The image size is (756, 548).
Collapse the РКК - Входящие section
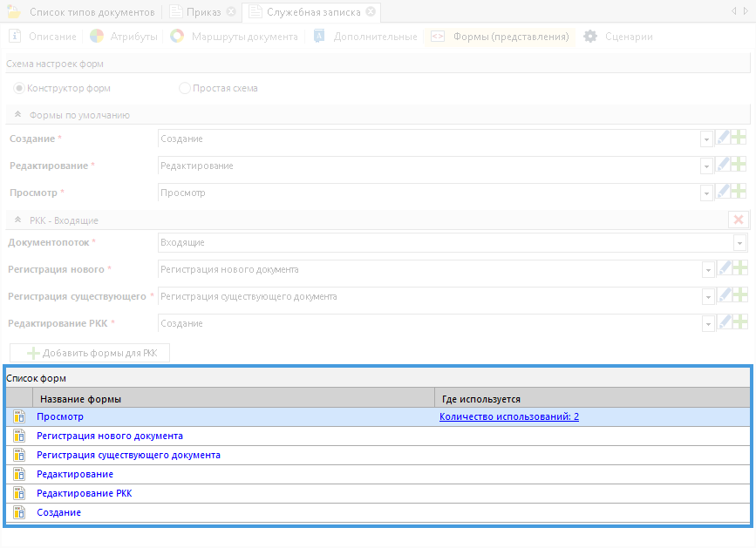coord(17,220)
